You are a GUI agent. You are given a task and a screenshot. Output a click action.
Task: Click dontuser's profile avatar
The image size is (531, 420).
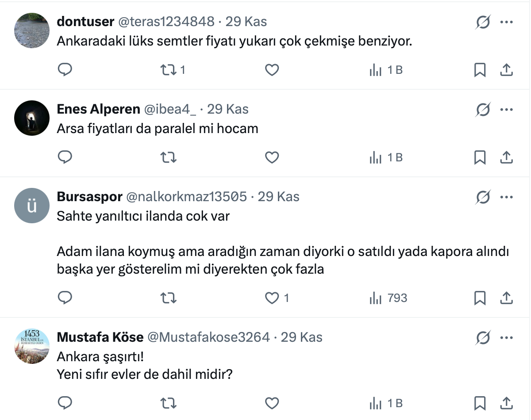(x=31, y=30)
